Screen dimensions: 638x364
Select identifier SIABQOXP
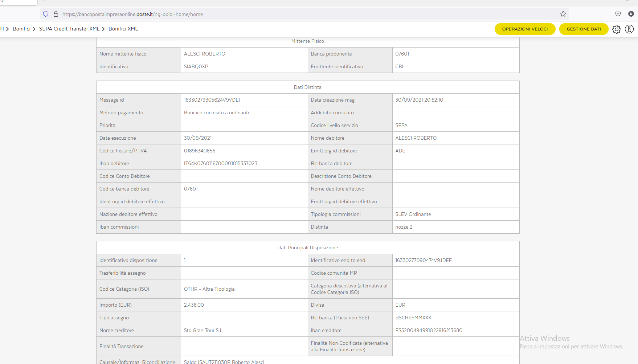click(x=196, y=67)
